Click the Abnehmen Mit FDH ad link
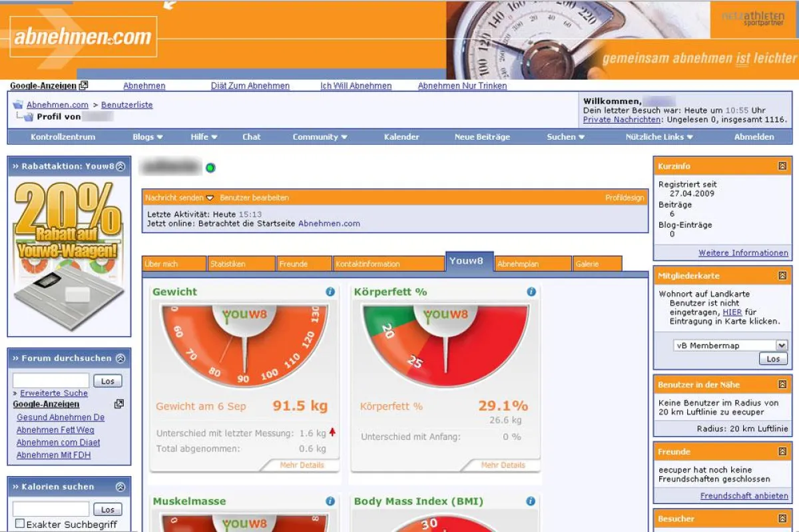This screenshot has width=799, height=532. (53, 455)
